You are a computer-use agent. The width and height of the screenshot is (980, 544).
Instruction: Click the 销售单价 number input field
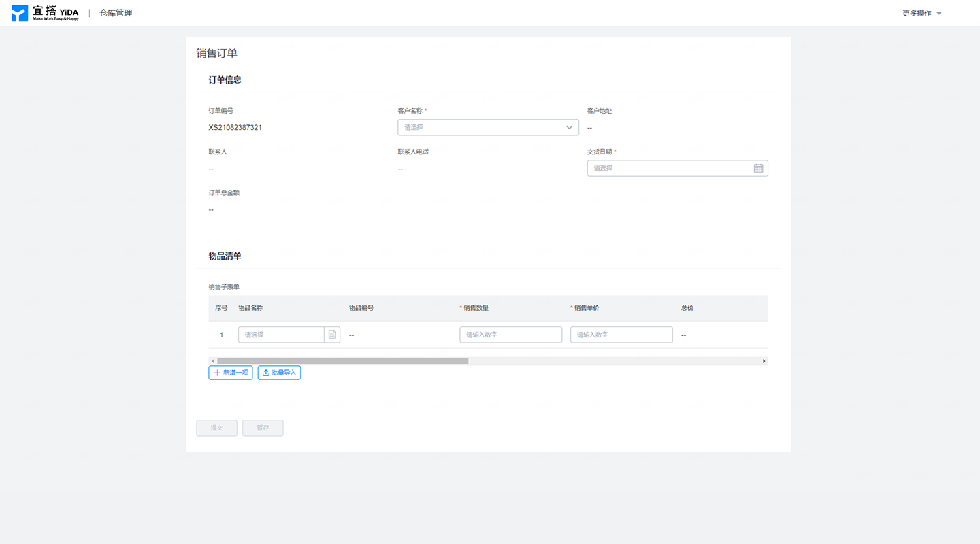point(621,335)
